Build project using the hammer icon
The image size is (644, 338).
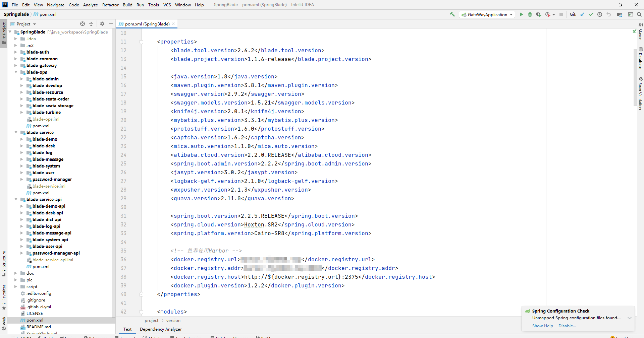pyautogui.click(x=452, y=14)
